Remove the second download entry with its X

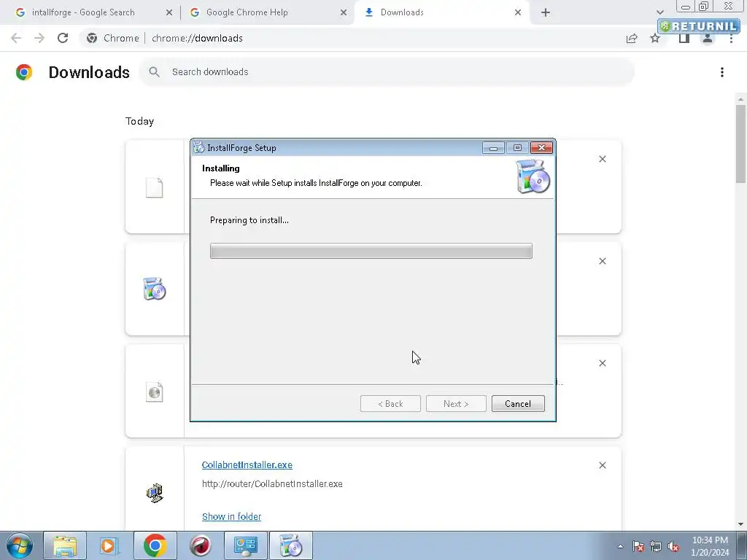click(x=602, y=261)
